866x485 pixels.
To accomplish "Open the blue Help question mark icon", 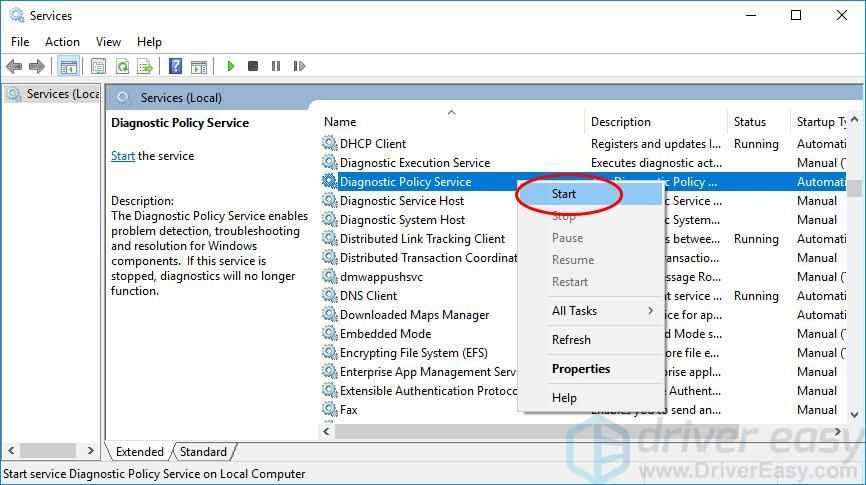I will click(175, 66).
